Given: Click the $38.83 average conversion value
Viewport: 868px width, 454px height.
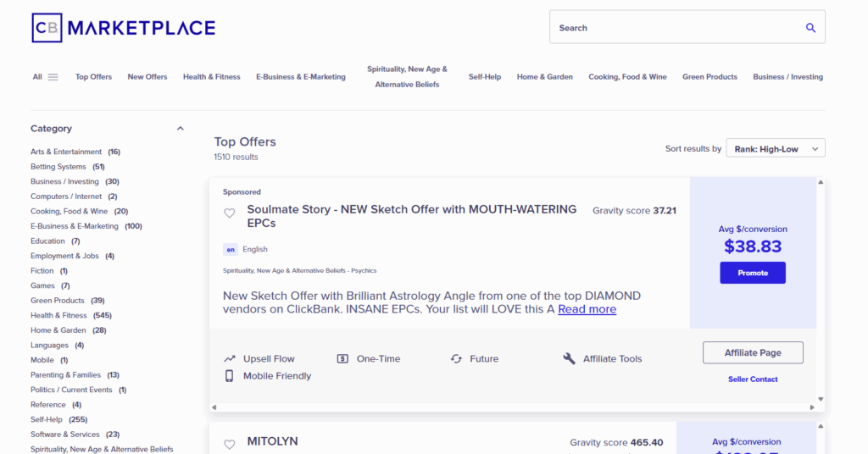Looking at the screenshot, I should click(x=753, y=246).
